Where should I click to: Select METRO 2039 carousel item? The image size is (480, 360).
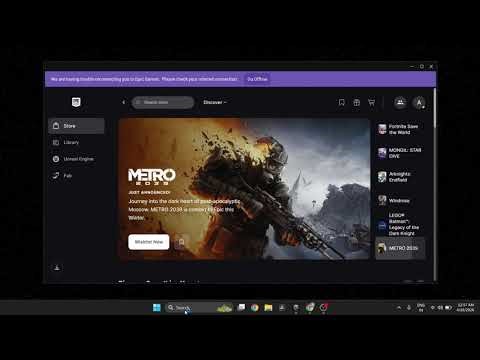click(400, 248)
